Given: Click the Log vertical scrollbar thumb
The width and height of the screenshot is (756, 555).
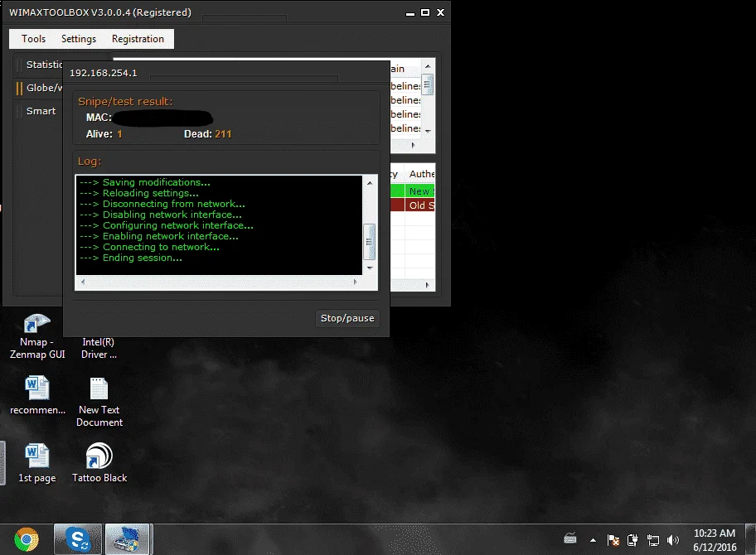Looking at the screenshot, I should [x=370, y=242].
